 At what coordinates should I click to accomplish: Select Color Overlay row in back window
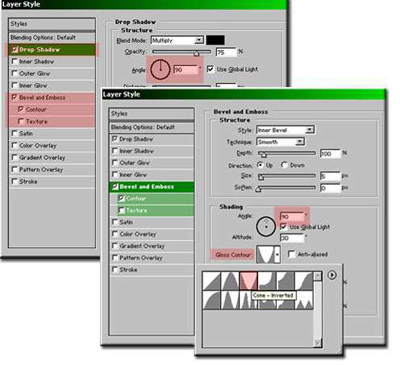click(x=52, y=145)
